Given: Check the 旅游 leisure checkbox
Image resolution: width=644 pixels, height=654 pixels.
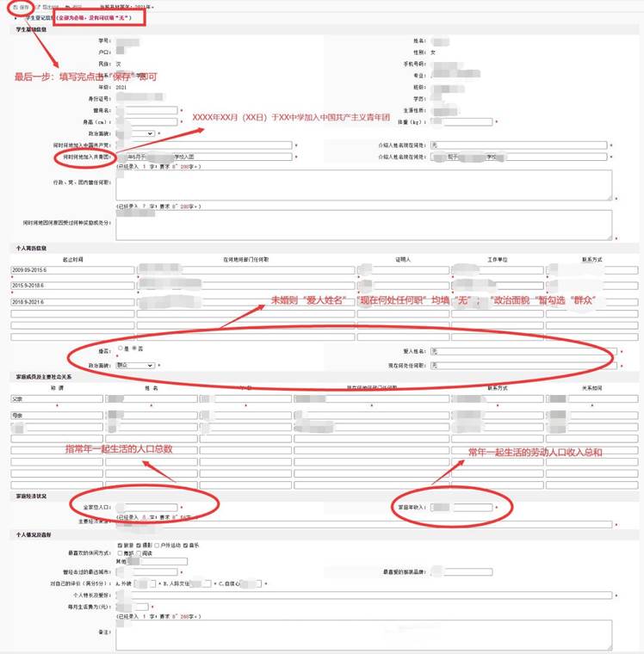Looking at the screenshot, I should 120,546.
